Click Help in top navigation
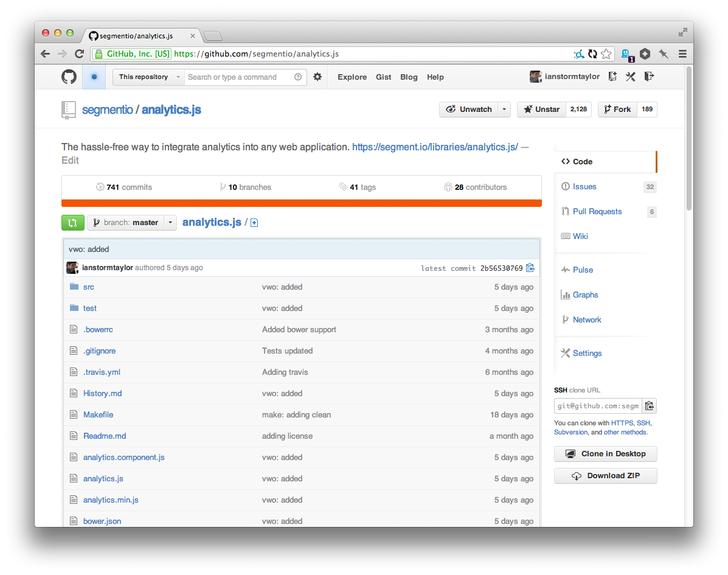 pos(435,77)
